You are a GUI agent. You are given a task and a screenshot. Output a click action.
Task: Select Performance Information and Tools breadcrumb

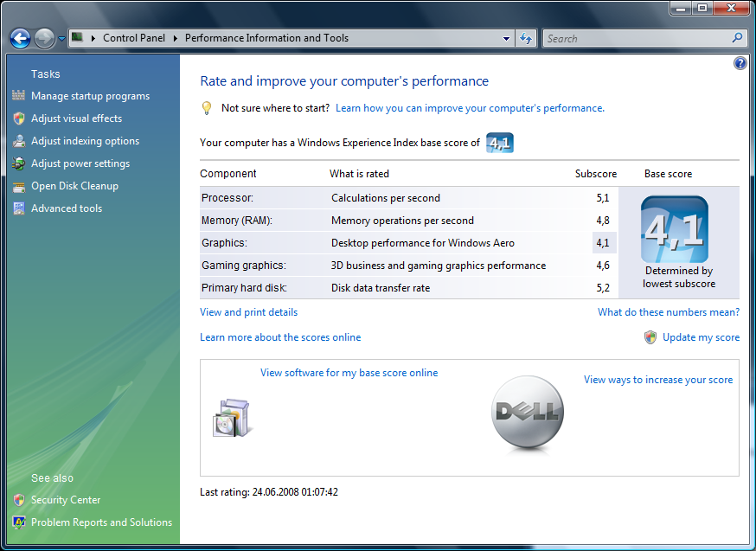coord(266,38)
